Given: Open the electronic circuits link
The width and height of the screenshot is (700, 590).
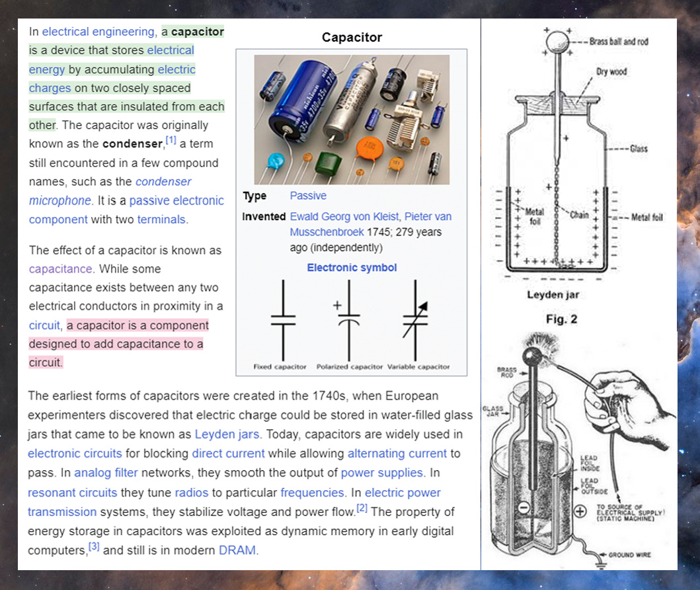Looking at the screenshot, I should (x=75, y=453).
